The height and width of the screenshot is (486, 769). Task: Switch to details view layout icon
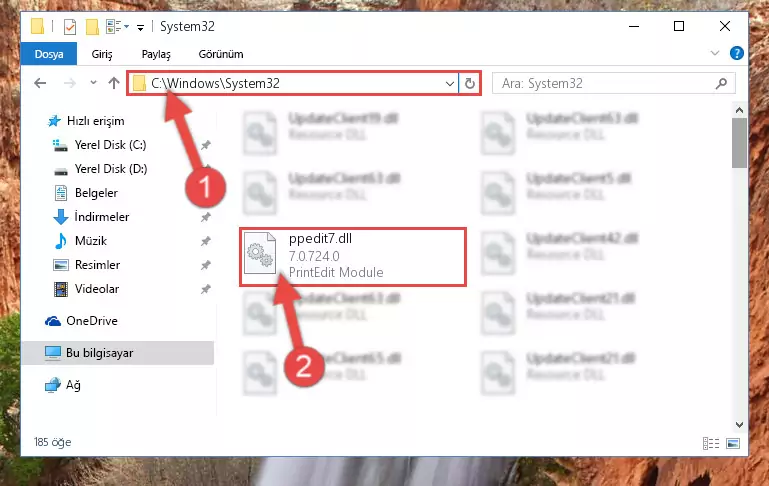[x=711, y=443]
